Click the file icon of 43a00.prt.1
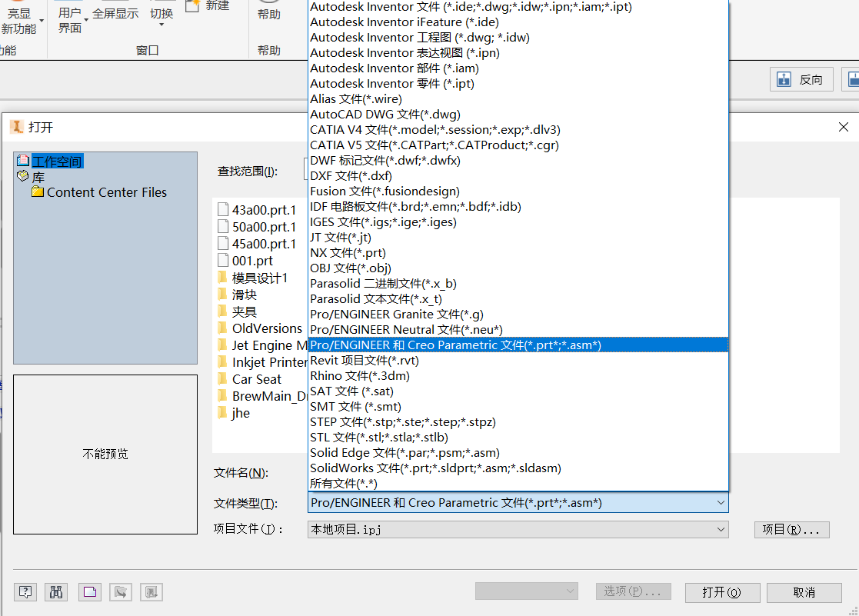This screenshot has height=616, width=859. (x=223, y=209)
